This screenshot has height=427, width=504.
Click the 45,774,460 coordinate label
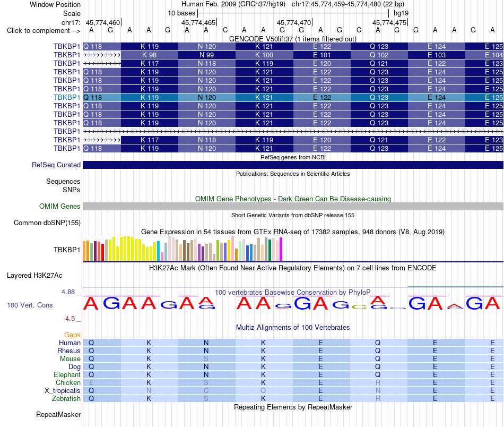point(103,22)
